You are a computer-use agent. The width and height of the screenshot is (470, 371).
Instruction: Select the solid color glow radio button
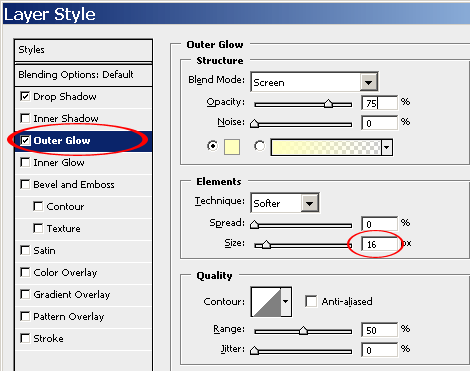click(212, 146)
